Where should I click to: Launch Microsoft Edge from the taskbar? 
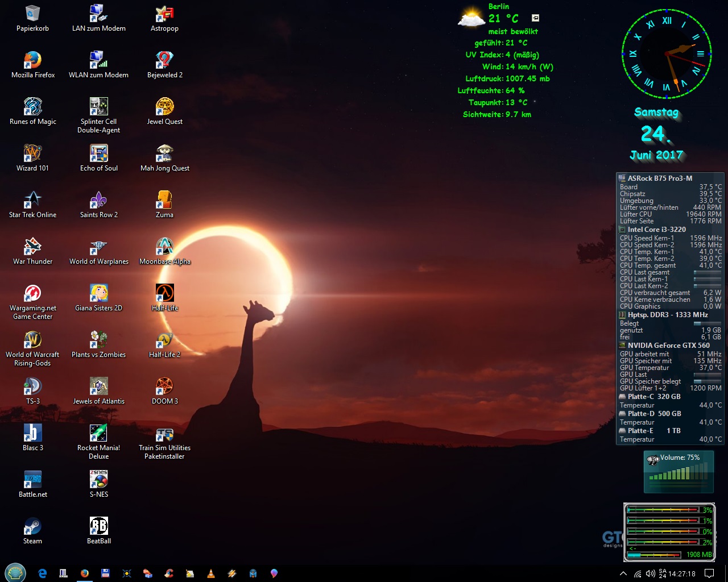tap(42, 573)
